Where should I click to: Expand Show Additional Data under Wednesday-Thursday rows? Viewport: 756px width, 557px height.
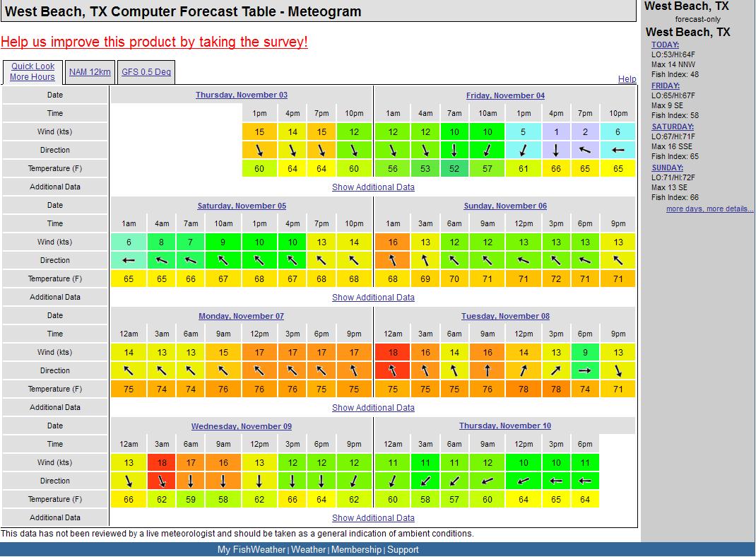point(373,518)
